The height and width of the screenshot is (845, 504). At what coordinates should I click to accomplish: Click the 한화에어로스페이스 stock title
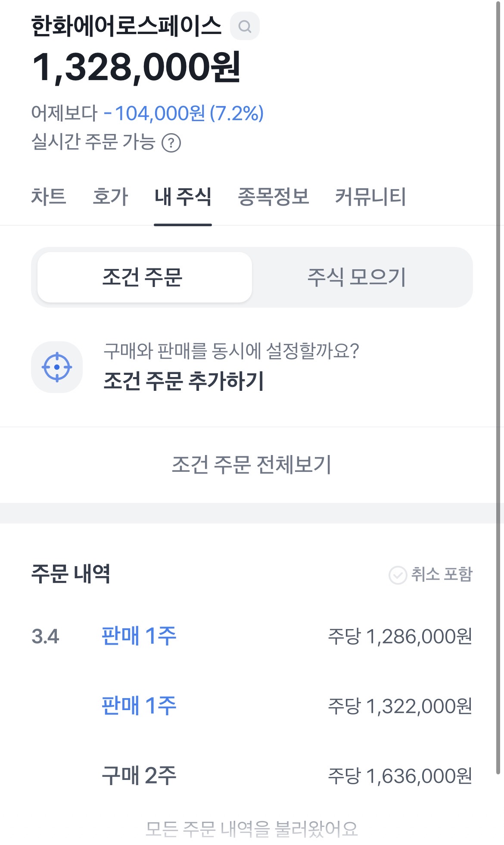[x=126, y=26]
